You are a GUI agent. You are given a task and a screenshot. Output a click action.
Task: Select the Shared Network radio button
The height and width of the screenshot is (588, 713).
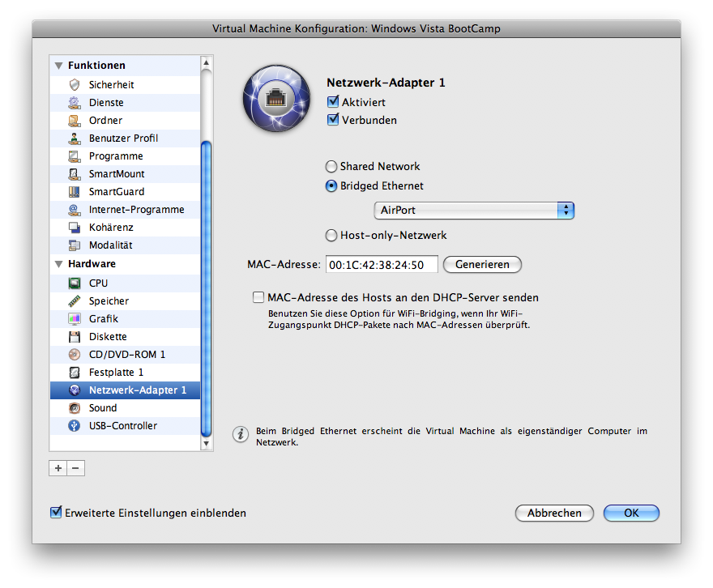(x=331, y=167)
